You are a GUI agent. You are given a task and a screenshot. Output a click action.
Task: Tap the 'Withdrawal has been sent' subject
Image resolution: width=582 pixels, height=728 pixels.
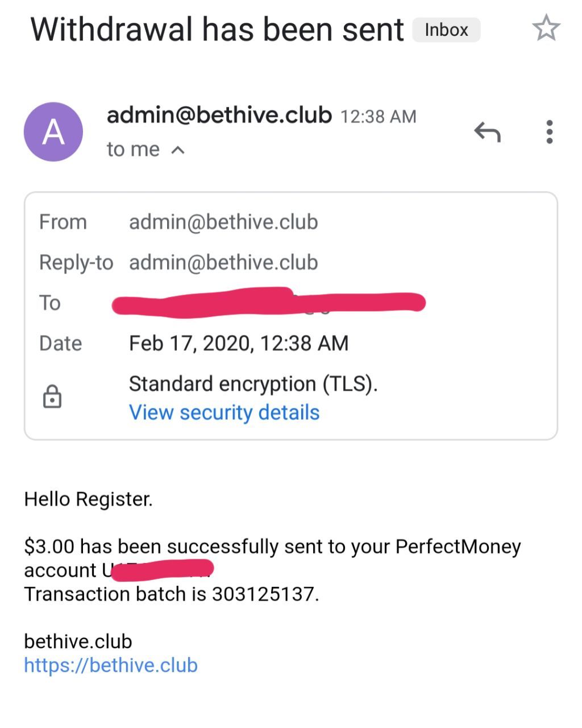pos(217,30)
